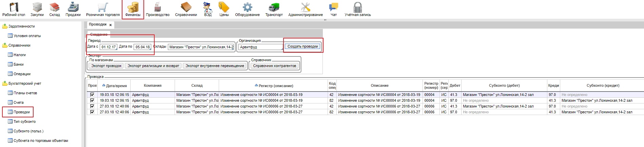Open the Производство factory icon
This screenshot has width=644, height=147.
click(x=157, y=9)
